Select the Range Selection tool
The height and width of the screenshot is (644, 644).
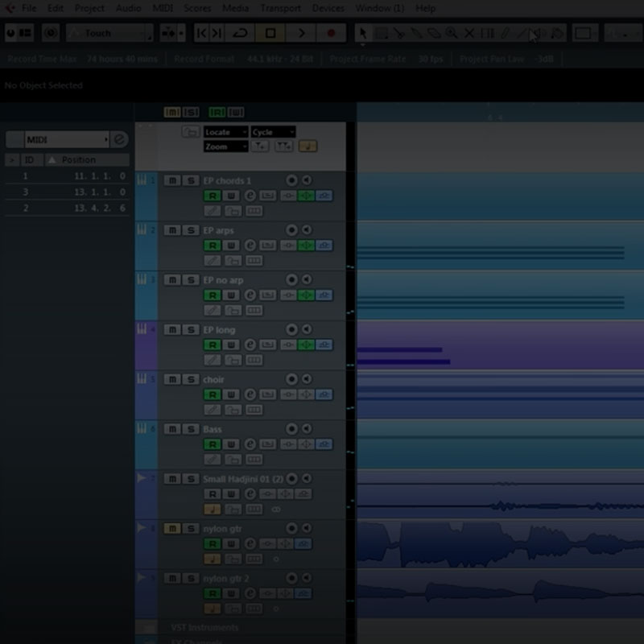(x=382, y=33)
